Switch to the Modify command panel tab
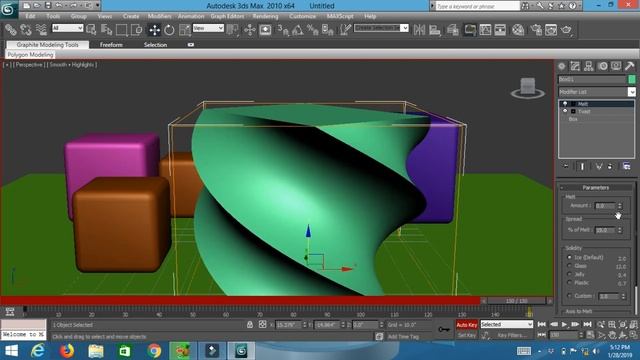The height and width of the screenshot is (360, 640). tap(575, 66)
